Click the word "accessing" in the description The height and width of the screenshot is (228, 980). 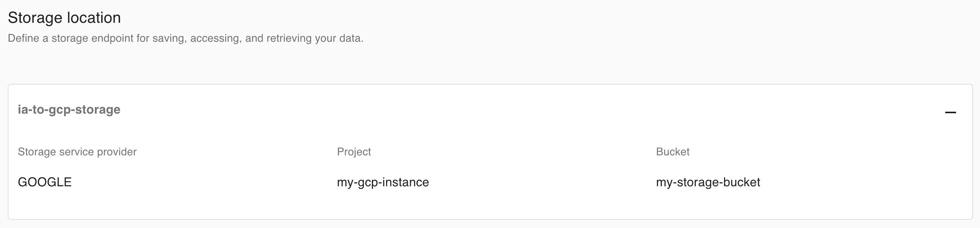(x=215, y=39)
